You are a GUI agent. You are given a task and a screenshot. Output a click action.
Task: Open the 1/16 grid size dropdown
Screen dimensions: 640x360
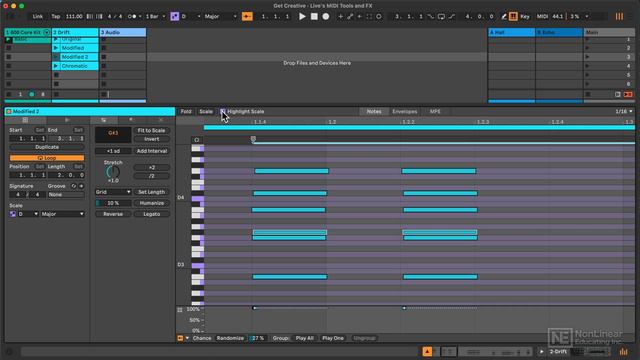[624, 111]
